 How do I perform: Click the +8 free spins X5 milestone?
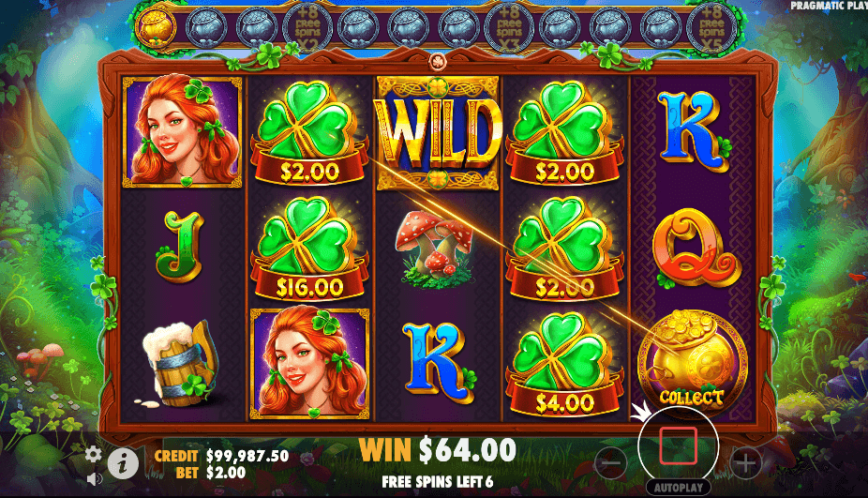[x=712, y=29]
